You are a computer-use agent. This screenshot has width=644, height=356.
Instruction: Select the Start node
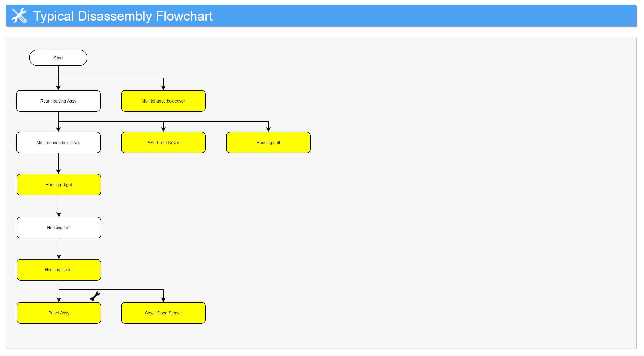58,58
